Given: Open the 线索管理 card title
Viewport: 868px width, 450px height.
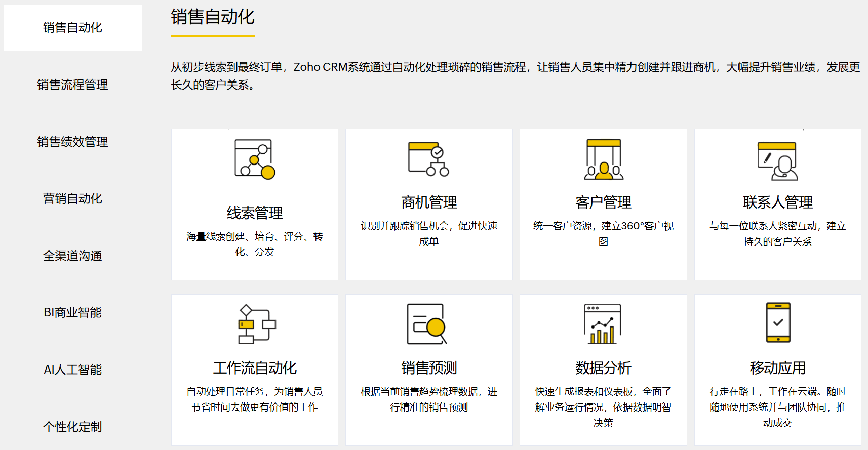Looking at the screenshot, I should tap(255, 213).
